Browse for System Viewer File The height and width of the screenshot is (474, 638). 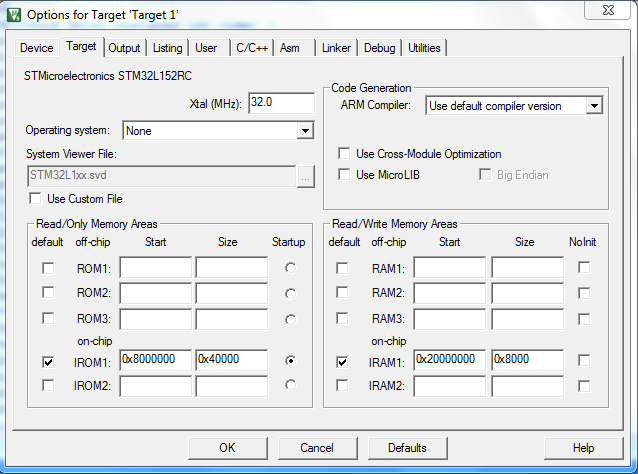tap(306, 177)
